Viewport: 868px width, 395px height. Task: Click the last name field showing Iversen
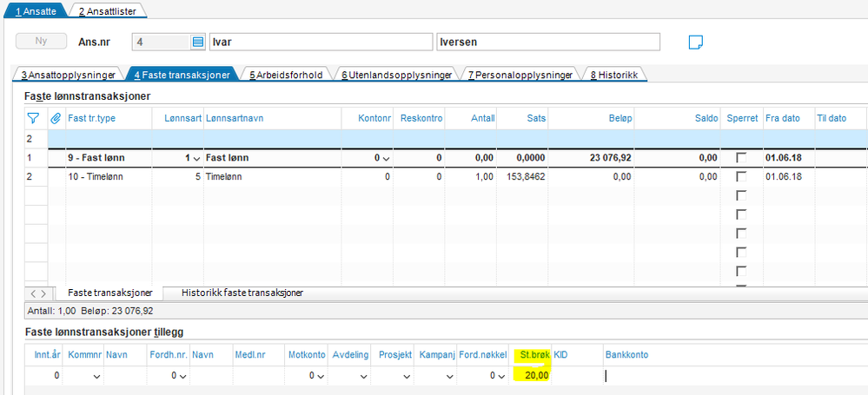(x=548, y=42)
